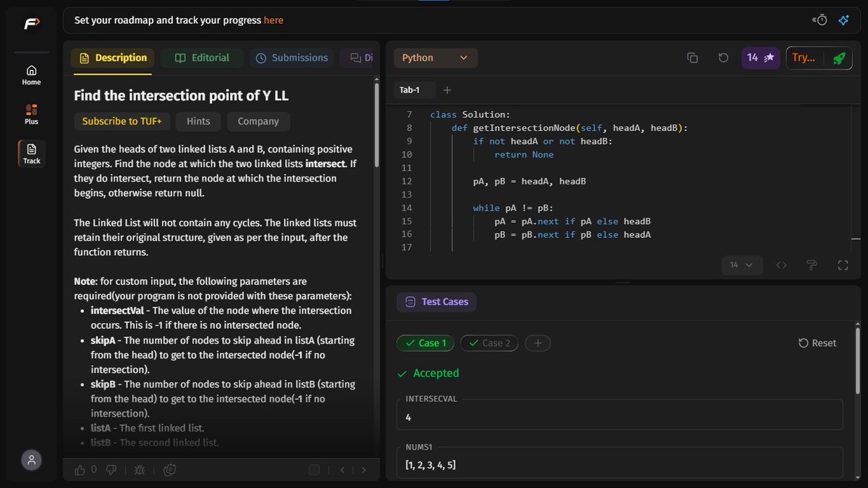Select Case 1
The width and height of the screenshot is (868, 488).
click(x=426, y=343)
